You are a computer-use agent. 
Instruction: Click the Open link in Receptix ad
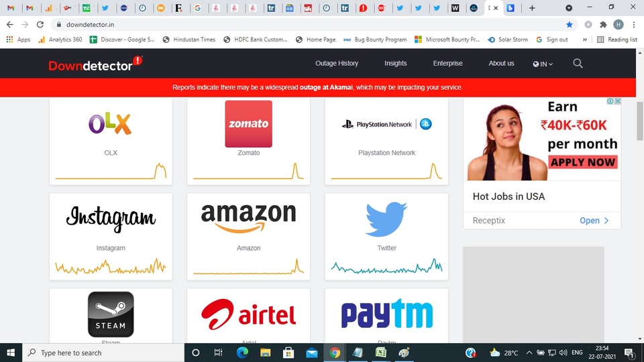[x=594, y=221]
